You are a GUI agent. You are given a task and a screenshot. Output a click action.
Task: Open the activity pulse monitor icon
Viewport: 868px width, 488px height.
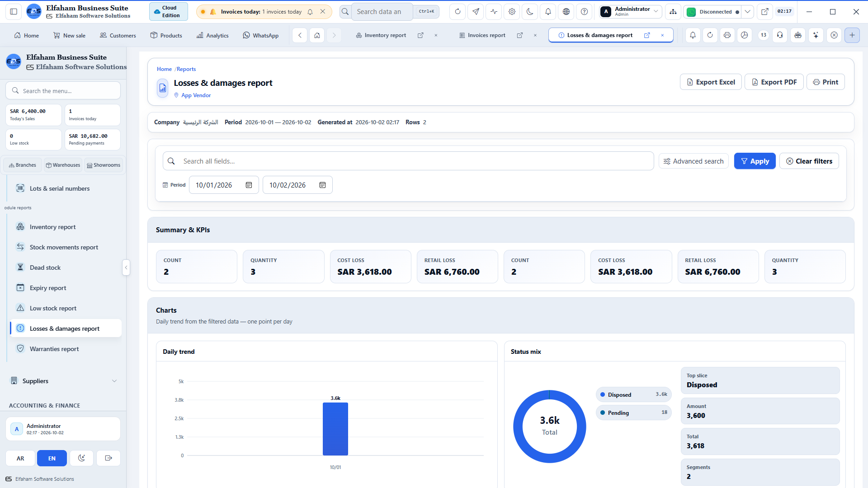pyautogui.click(x=494, y=12)
